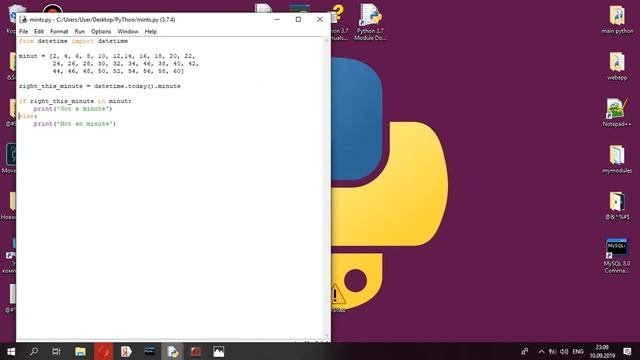Click the 'if right_this_minute in minut:' line

point(75,101)
